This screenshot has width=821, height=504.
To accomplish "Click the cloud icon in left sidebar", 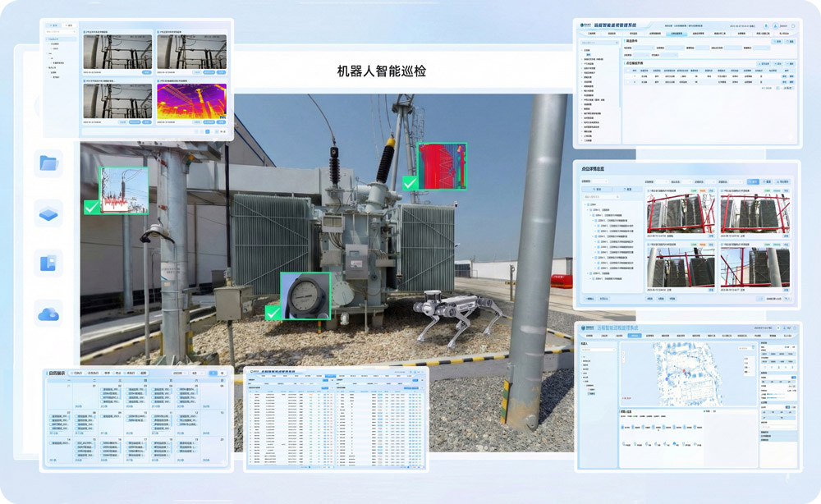I will coord(49,314).
